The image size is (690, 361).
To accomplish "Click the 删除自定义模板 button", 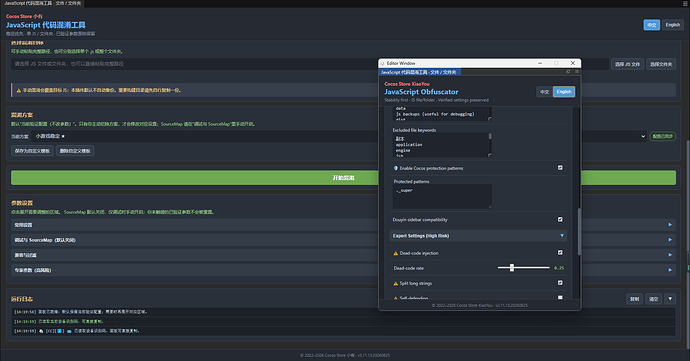I will click(x=75, y=151).
